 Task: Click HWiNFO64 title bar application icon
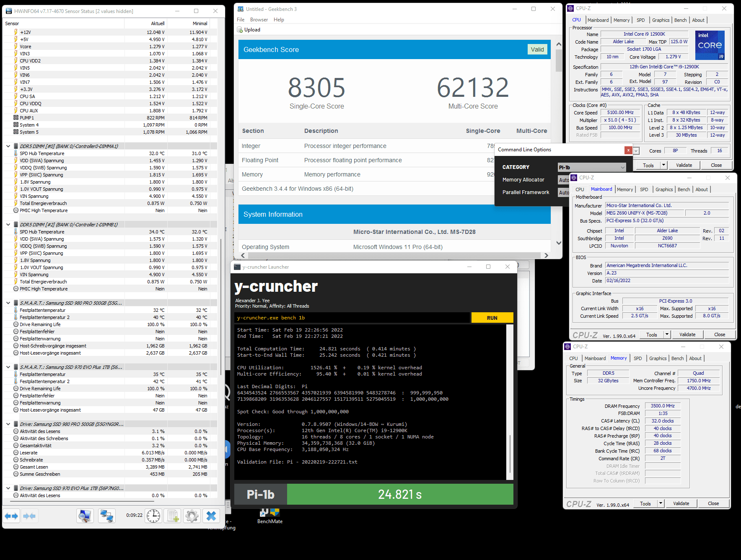[8, 11]
